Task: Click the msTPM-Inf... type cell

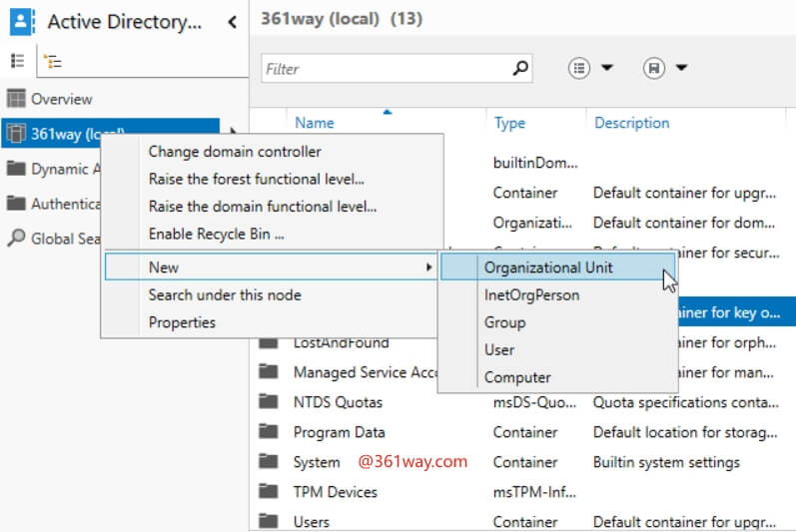Action: pos(534,492)
